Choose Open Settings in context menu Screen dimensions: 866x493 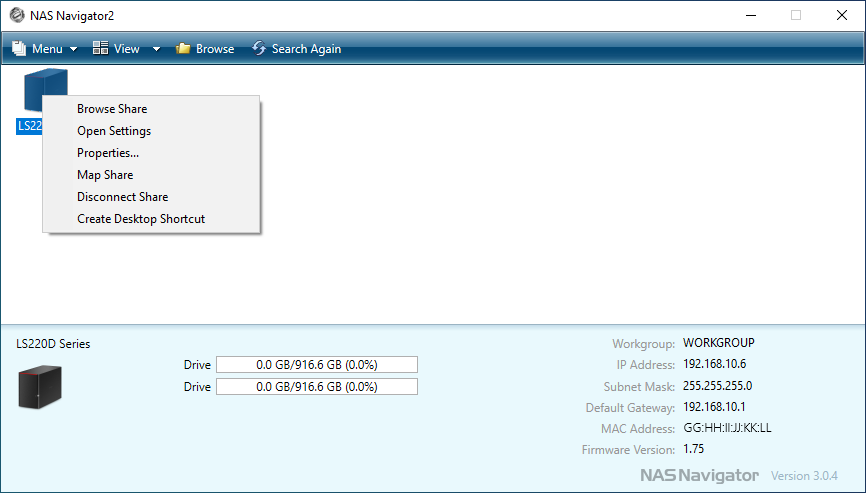coord(114,131)
